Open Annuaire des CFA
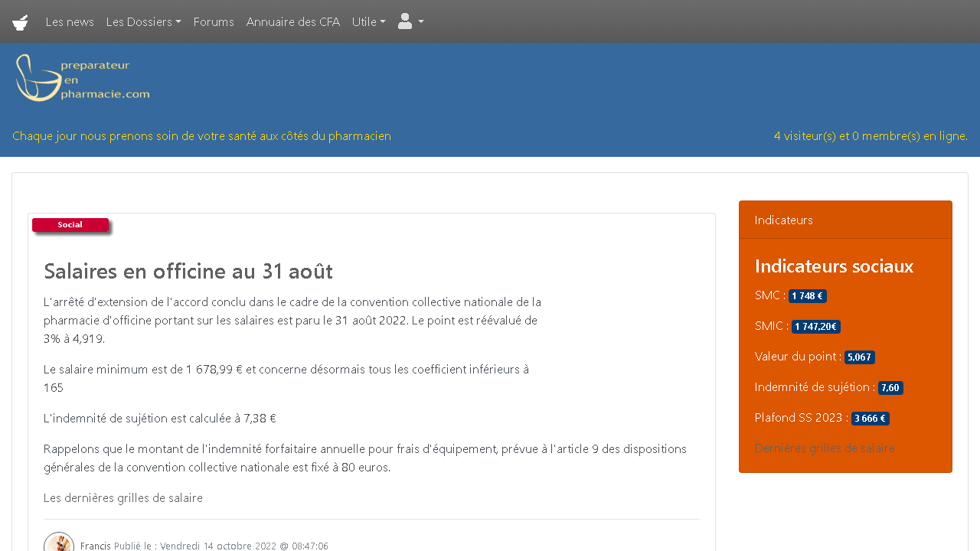Image resolution: width=980 pixels, height=551 pixels. [x=293, y=21]
